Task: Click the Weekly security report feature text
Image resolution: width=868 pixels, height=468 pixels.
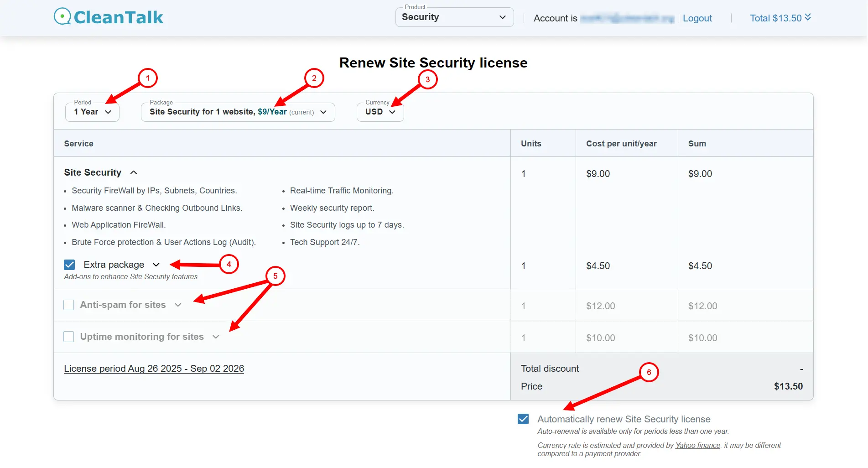Action: pyautogui.click(x=332, y=208)
